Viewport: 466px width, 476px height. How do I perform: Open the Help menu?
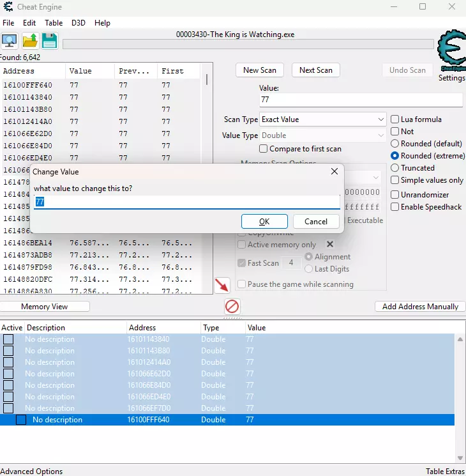pos(102,23)
